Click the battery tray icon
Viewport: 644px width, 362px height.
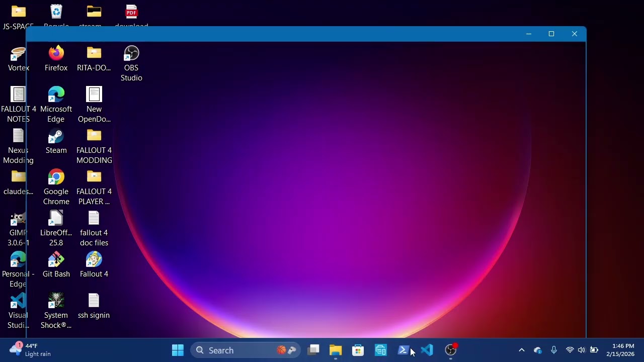[594, 350]
